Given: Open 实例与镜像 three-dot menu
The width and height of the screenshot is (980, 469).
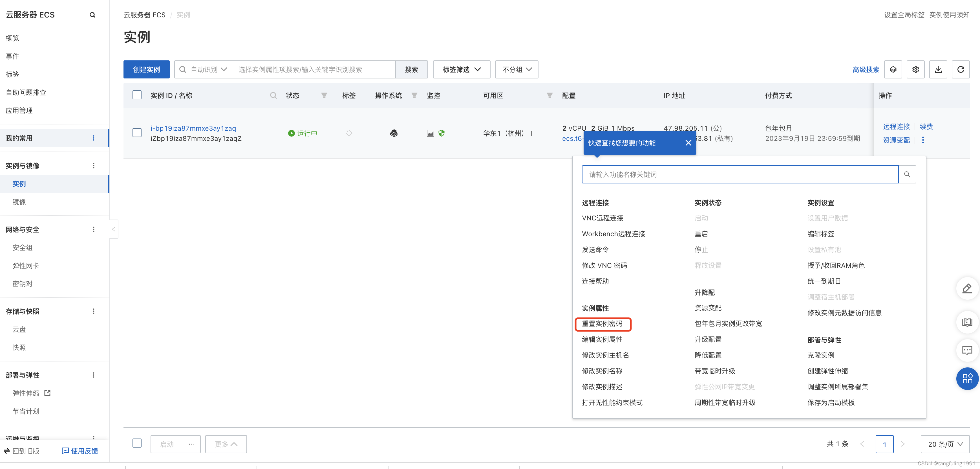Looking at the screenshot, I should coord(94,166).
